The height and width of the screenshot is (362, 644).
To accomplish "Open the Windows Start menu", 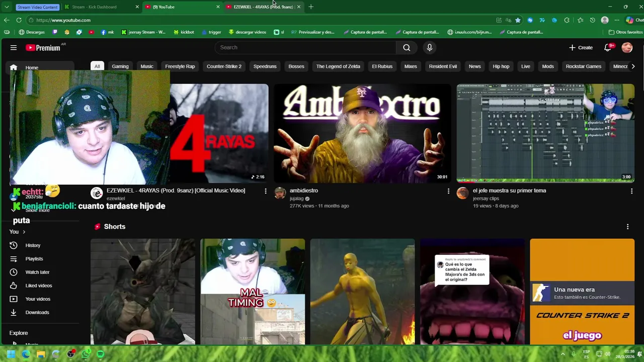I will [x=11, y=354].
